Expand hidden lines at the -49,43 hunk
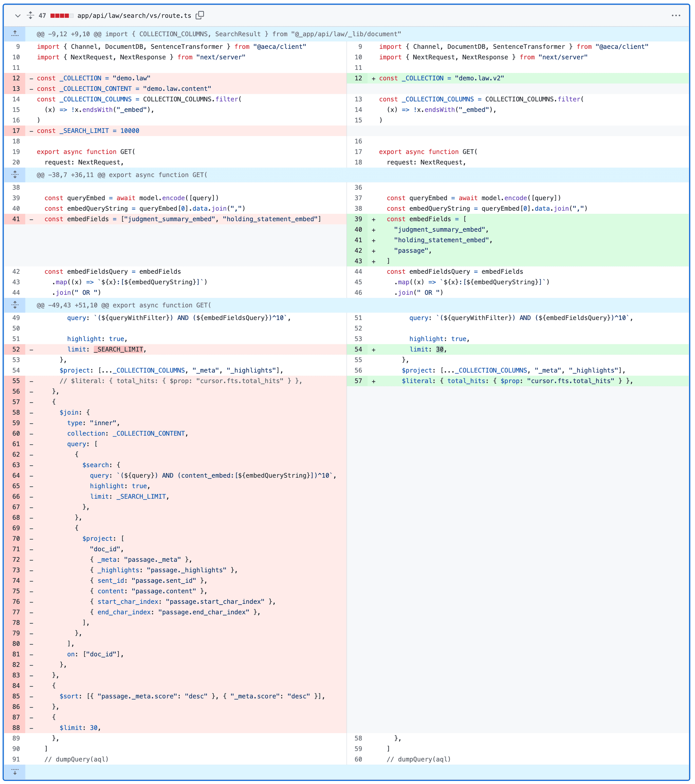Viewport: 695px width, 784px height. (x=15, y=305)
